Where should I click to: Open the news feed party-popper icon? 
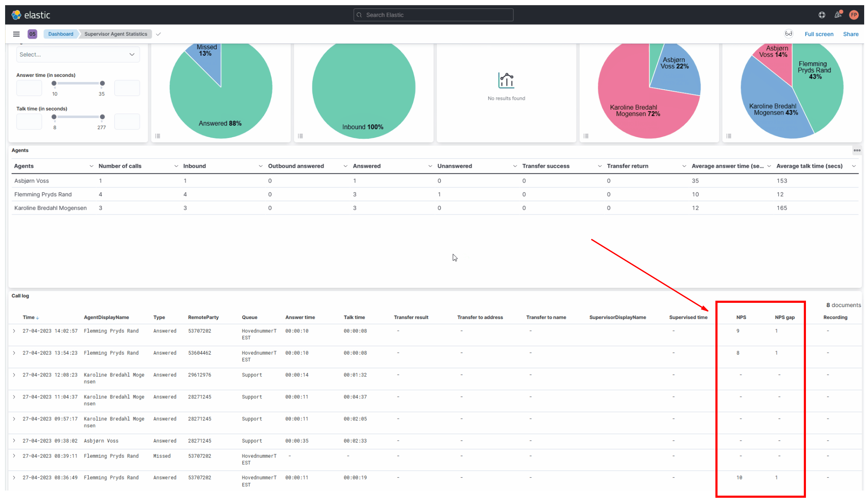pos(838,14)
